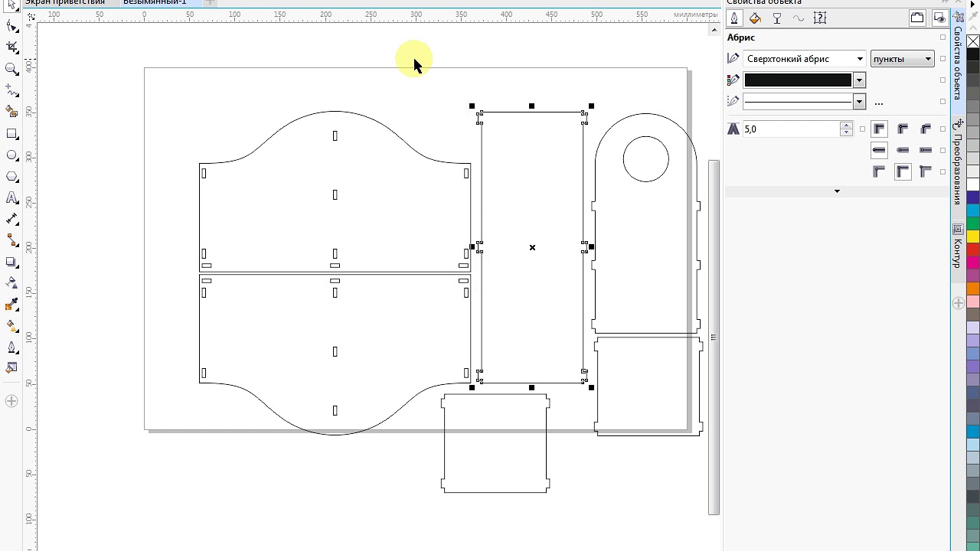The image size is (980, 551).
Task: Select the Color Eyedropper tool
Action: click(x=11, y=305)
